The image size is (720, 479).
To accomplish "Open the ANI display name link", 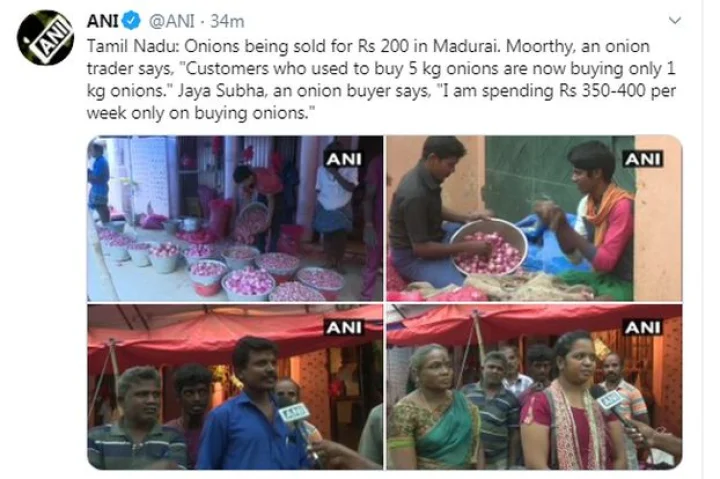I will point(103,21).
